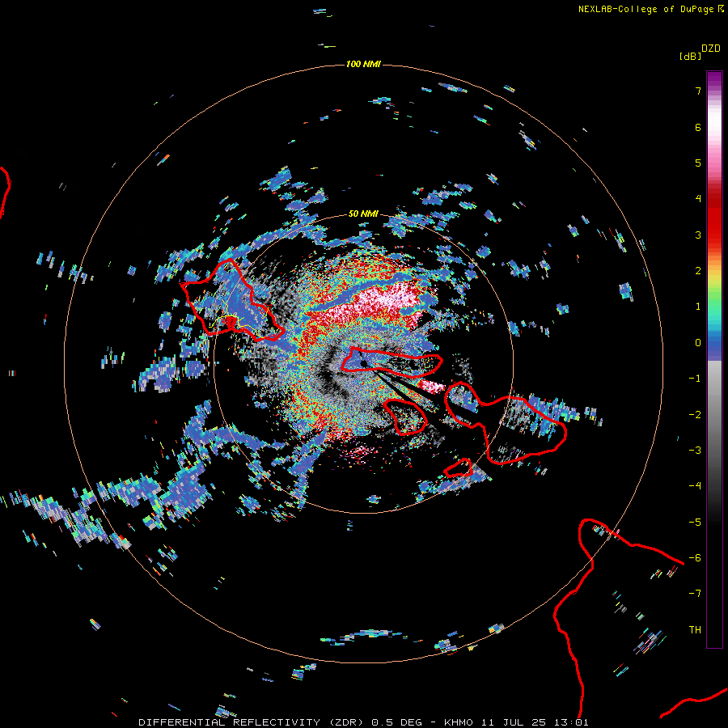Click the "-2" scale value

point(695,415)
